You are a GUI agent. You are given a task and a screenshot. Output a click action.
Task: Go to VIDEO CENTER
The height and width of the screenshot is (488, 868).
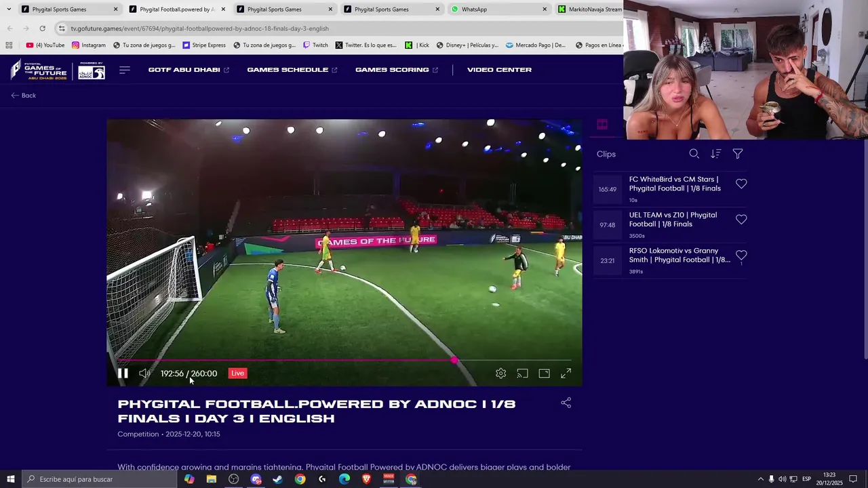coord(499,70)
